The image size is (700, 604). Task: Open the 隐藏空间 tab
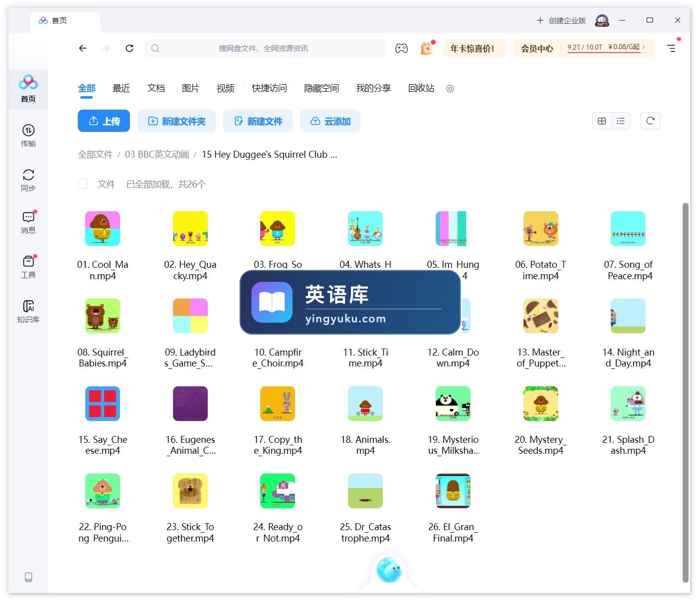pyautogui.click(x=321, y=88)
